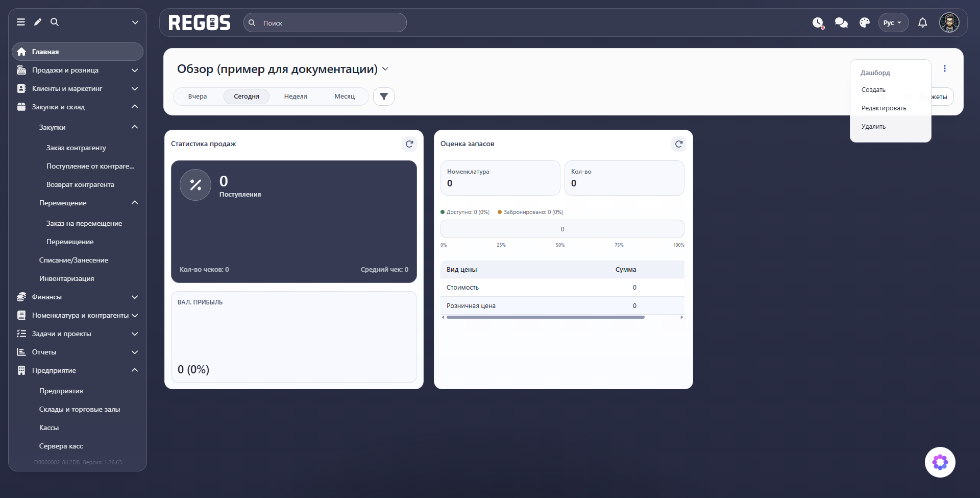The height and width of the screenshot is (498, 980).
Task: Open Заказ контрагенту in the sidebar
Action: (77, 148)
